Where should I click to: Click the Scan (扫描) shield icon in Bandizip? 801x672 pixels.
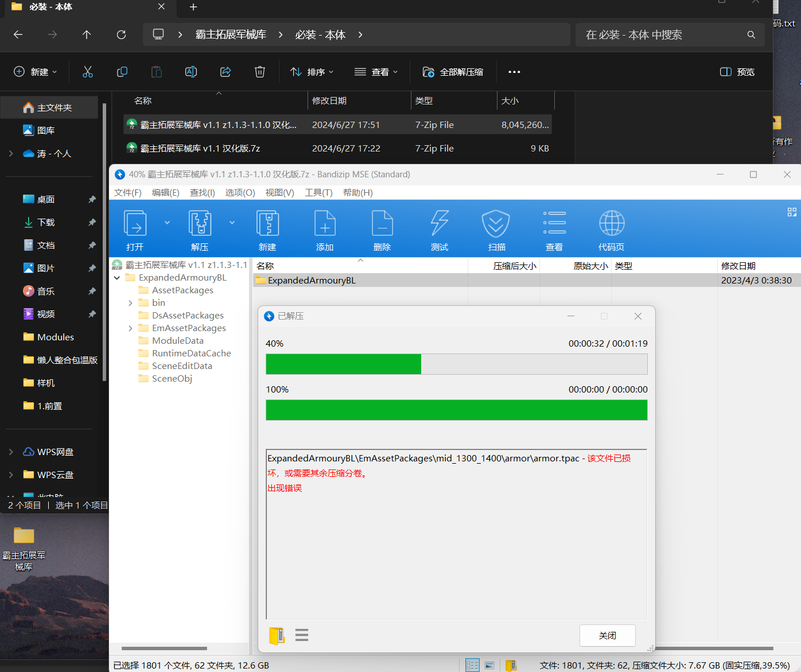496,224
